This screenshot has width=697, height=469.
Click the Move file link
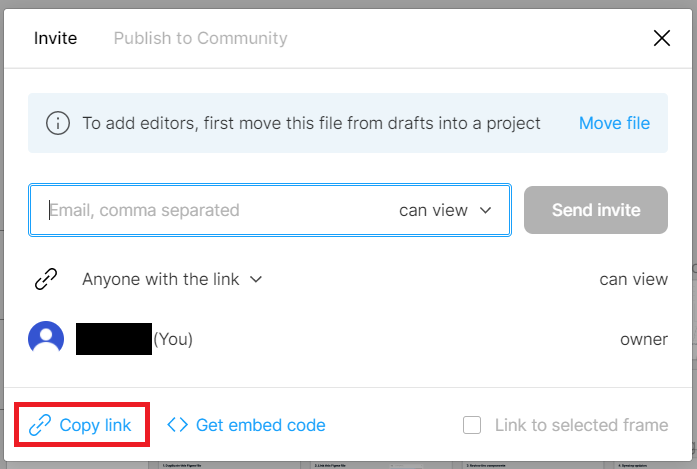coord(614,123)
